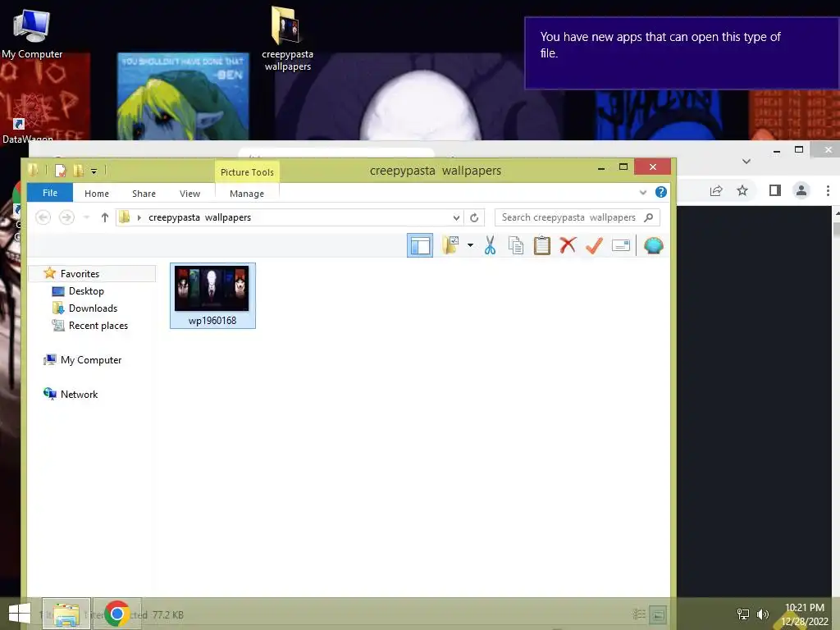The image size is (840, 630).
Task: Expand the ribbon with the chevron
Action: (x=643, y=192)
